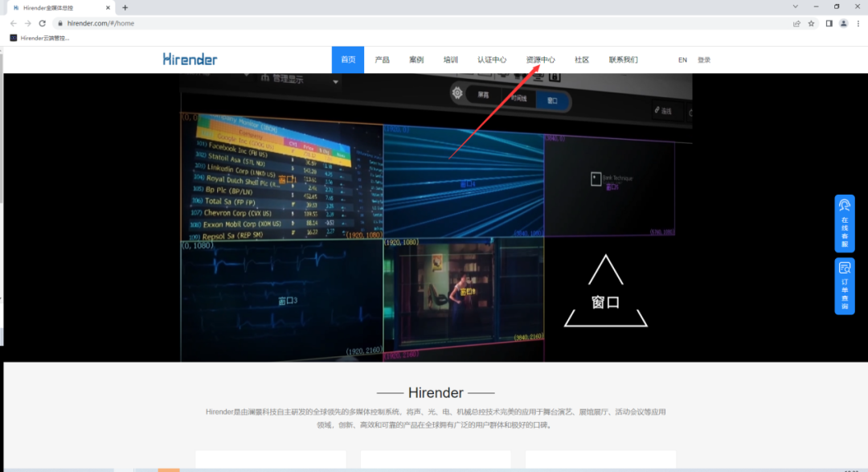Go forward in browser history
This screenshot has height=472, width=868.
pos(27,23)
